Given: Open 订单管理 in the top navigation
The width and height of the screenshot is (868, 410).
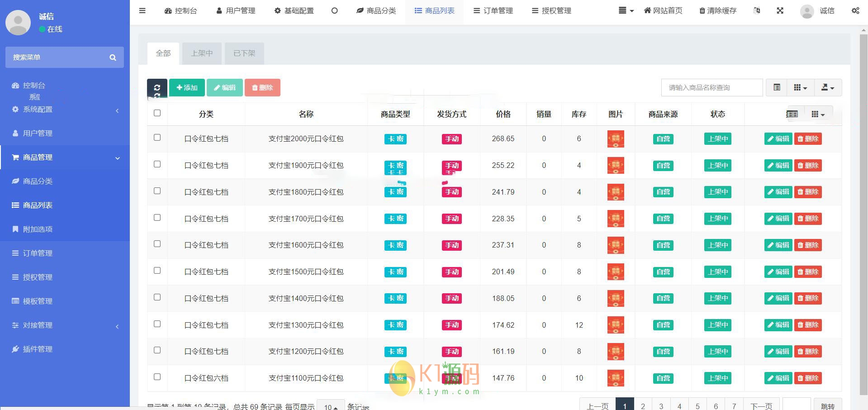Looking at the screenshot, I should (x=493, y=10).
